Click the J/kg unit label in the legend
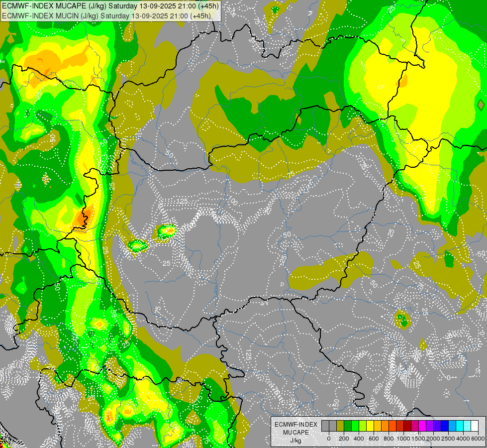This screenshot has width=487, height=448. [x=296, y=441]
